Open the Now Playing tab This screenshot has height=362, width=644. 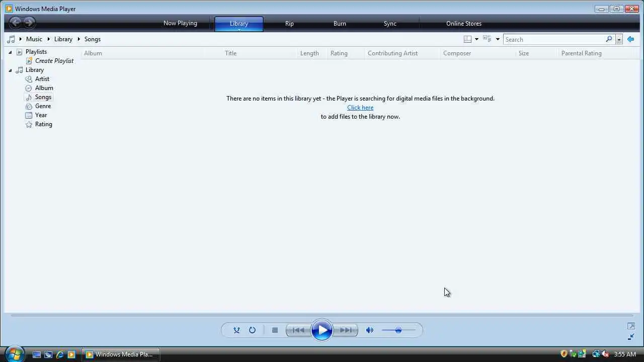pos(180,24)
